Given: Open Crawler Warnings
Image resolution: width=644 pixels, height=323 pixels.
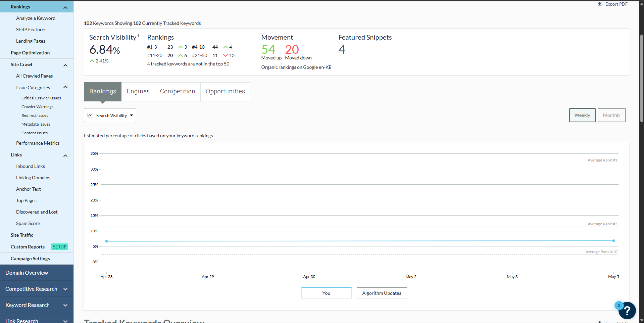Looking at the screenshot, I should tap(37, 107).
